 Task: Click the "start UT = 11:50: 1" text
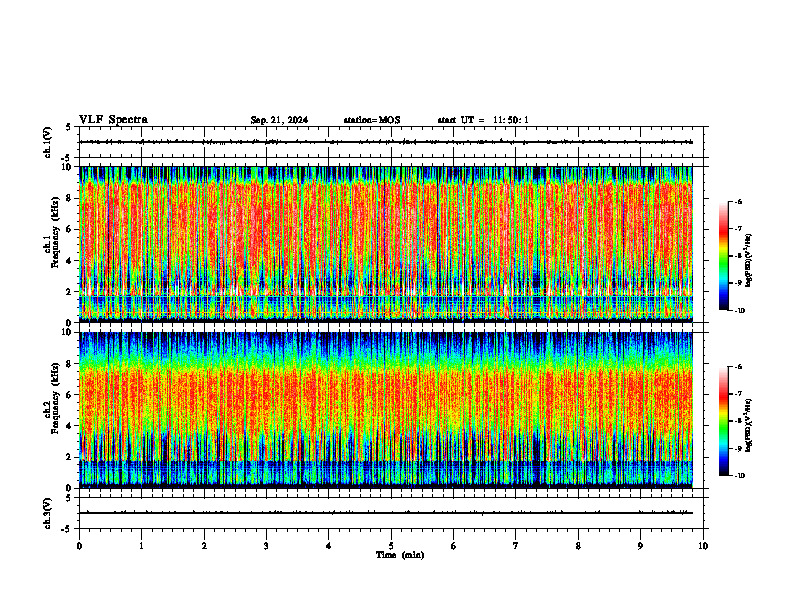(483, 120)
